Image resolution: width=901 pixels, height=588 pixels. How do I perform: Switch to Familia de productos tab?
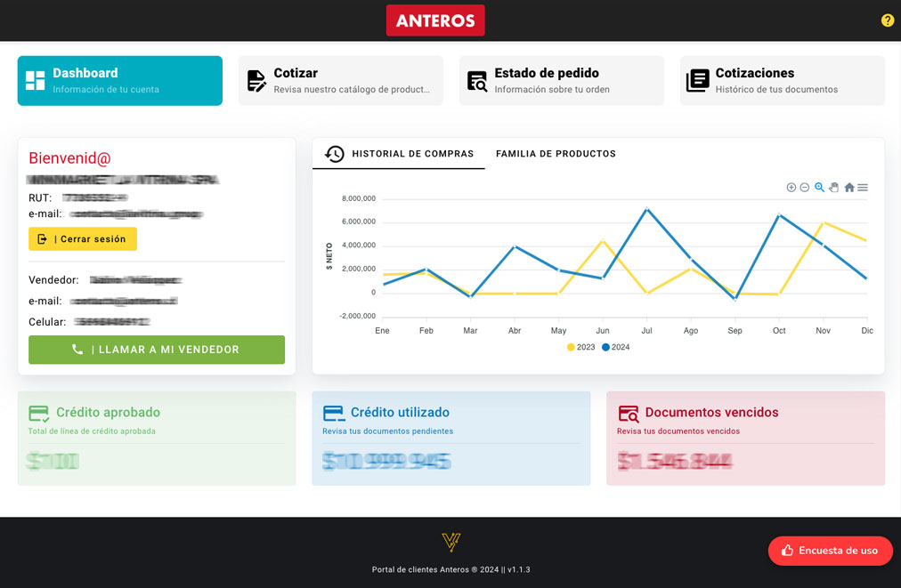click(556, 154)
